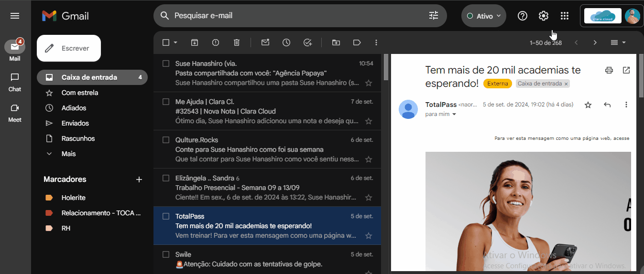Print the open email
644x274 pixels.
click(609, 70)
